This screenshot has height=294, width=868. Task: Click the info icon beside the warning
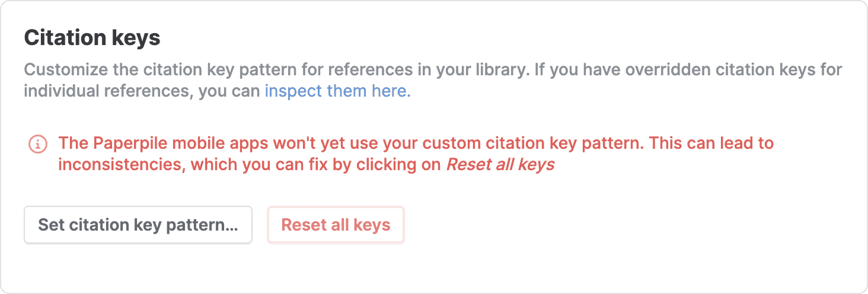click(x=38, y=143)
